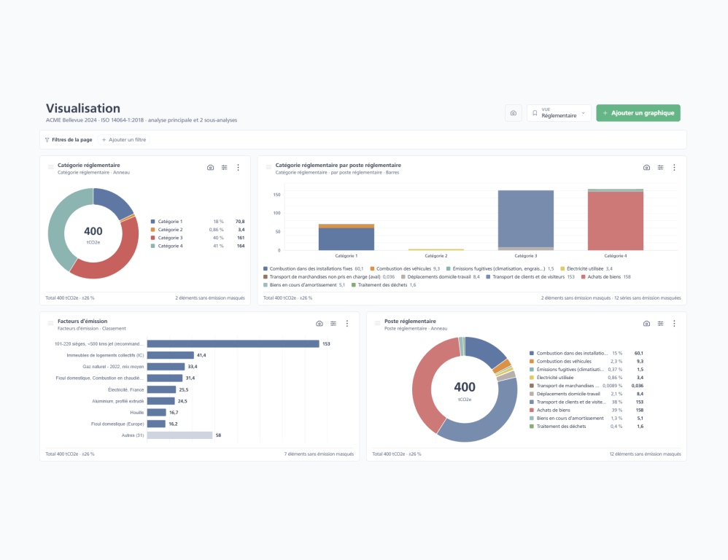
Task: Open more options for Catégorie réglementaire donut chart
Action: tap(239, 168)
